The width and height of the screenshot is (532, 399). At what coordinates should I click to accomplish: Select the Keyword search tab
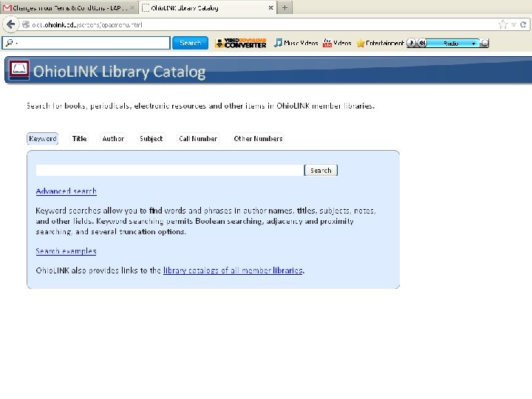[x=42, y=138]
